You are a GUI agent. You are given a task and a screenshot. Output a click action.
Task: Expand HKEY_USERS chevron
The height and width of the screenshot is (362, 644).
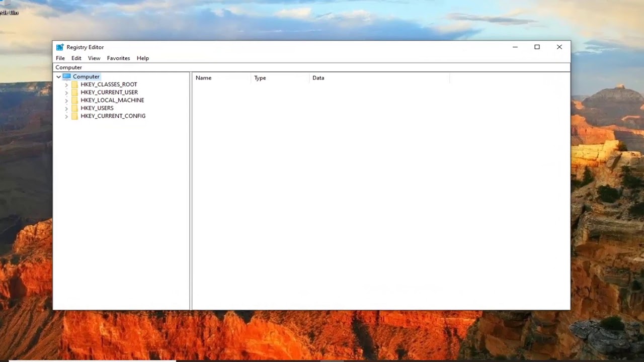click(66, 108)
